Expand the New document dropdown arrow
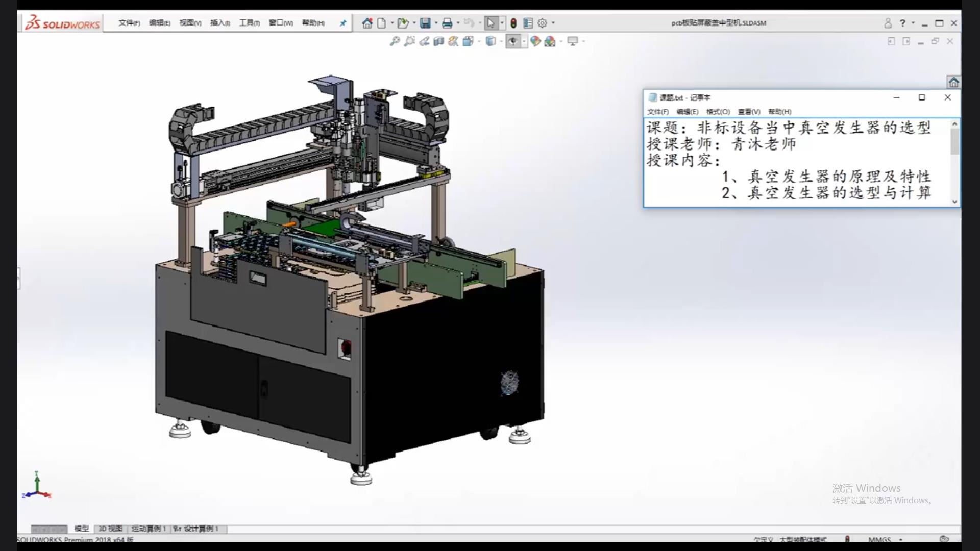 tap(392, 23)
